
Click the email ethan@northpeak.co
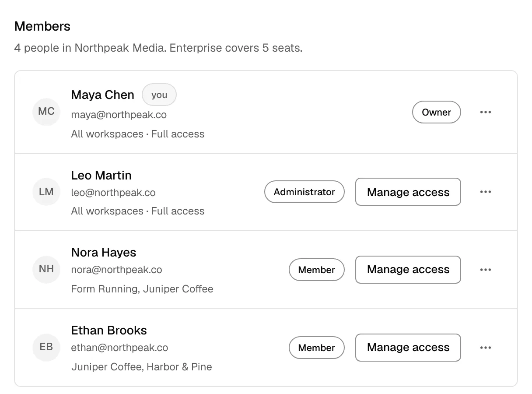point(120,348)
